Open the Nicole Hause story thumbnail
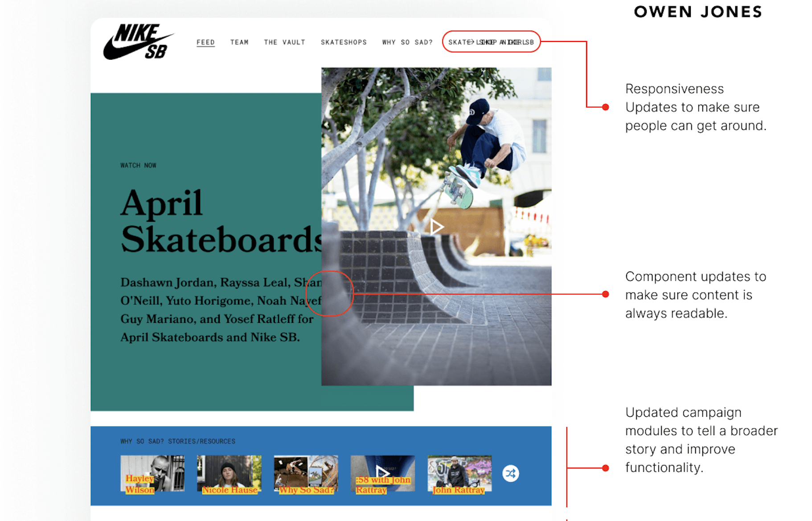812x521 pixels. [229, 473]
